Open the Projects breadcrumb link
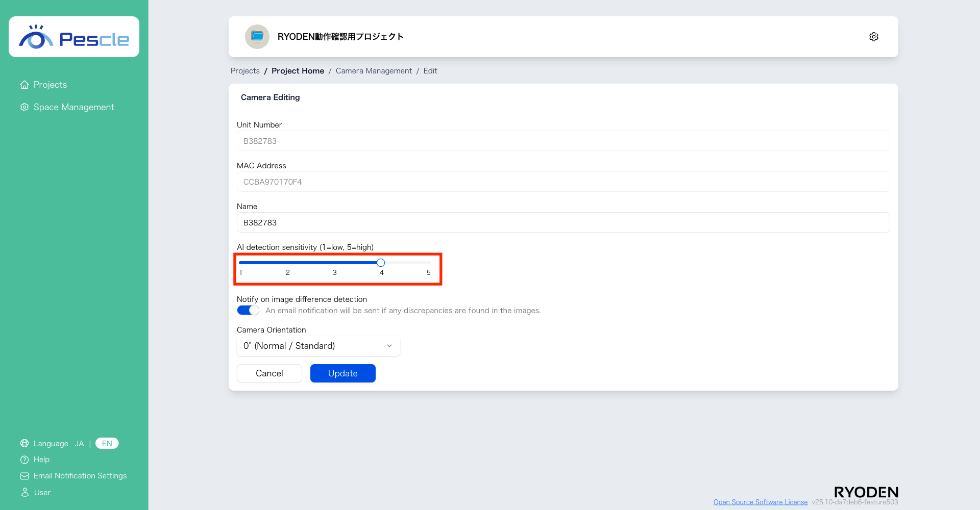Screen dimensions: 980x510 245,71
